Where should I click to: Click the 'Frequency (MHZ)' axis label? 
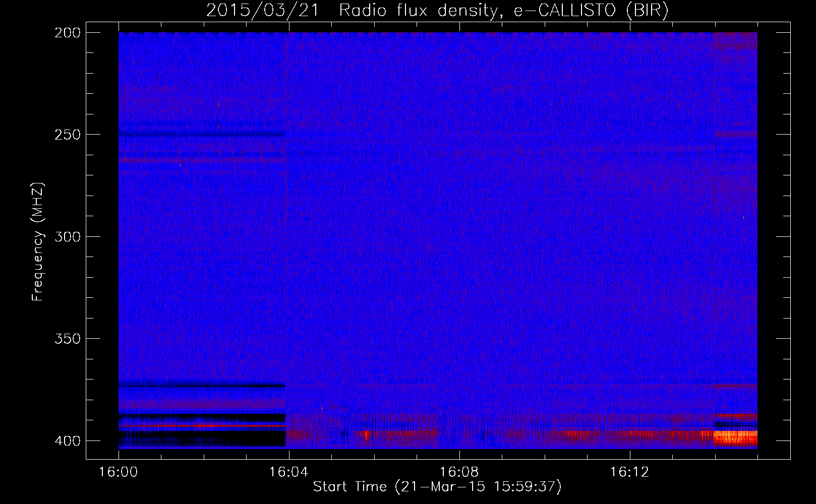point(37,242)
